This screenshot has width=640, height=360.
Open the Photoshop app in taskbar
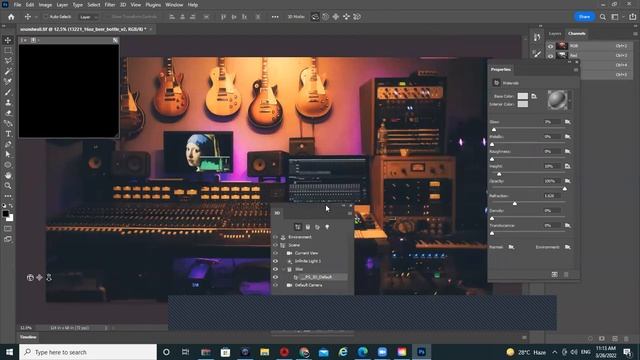pos(422,351)
